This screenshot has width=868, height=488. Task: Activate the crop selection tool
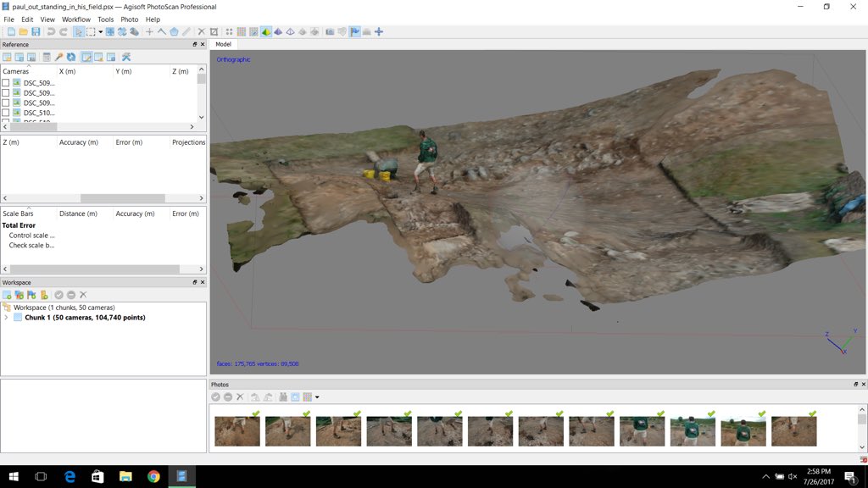point(214,32)
